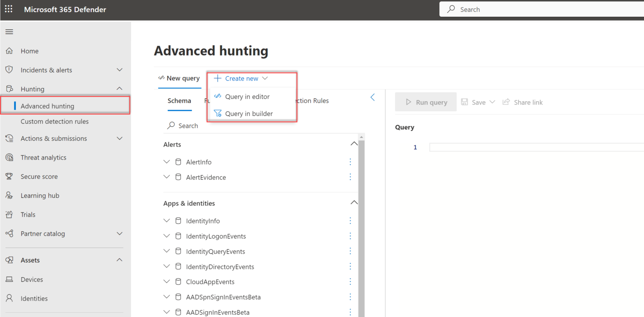Viewport: 644px width, 317px height.
Task: Click into query editor line 1
Action: (537, 147)
